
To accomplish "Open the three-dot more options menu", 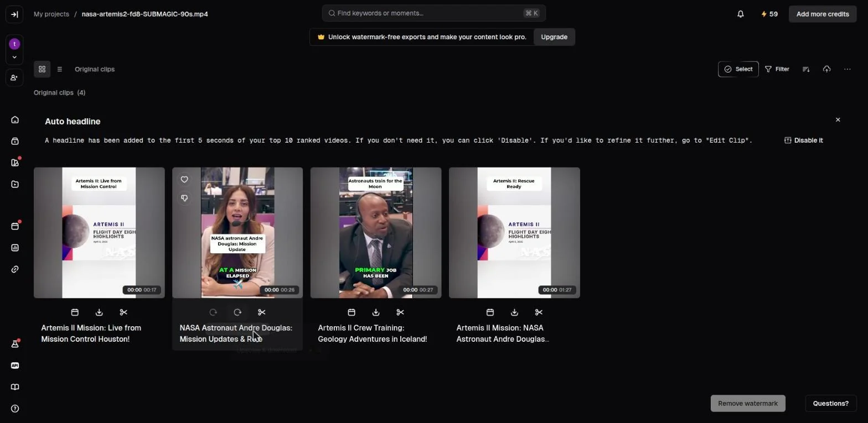I will click(848, 69).
